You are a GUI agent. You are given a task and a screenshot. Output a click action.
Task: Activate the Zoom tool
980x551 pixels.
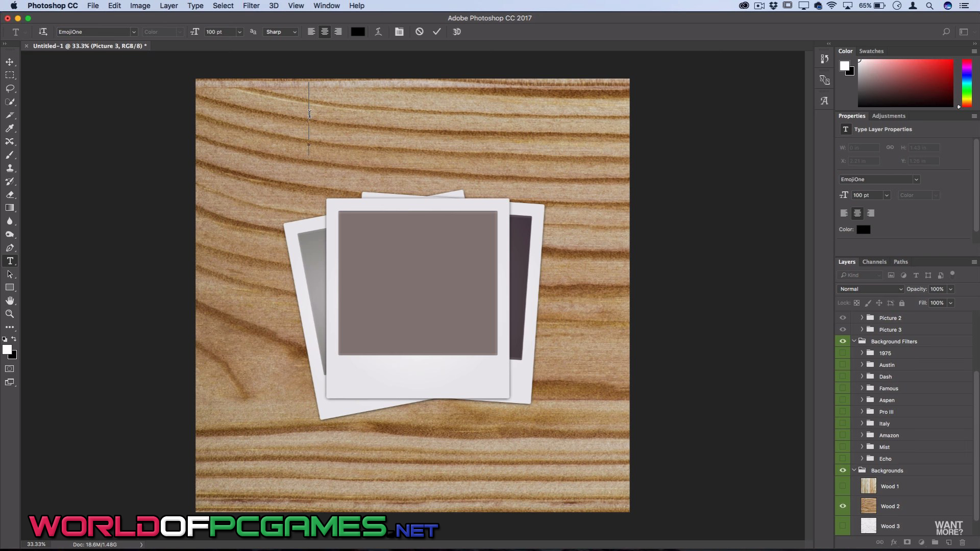pos(10,314)
